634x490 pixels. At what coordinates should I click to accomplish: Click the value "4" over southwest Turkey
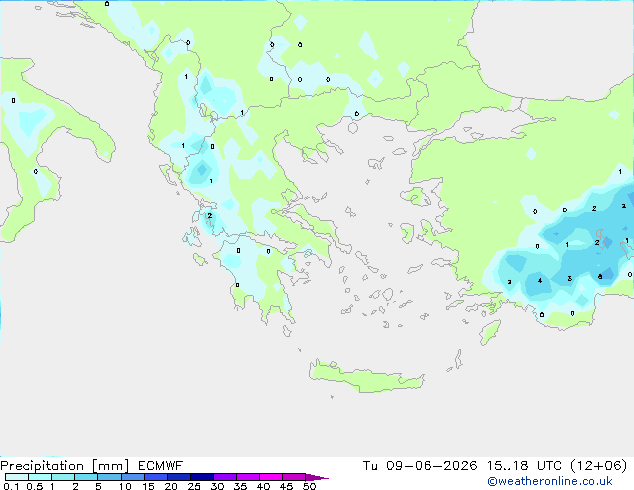click(540, 281)
